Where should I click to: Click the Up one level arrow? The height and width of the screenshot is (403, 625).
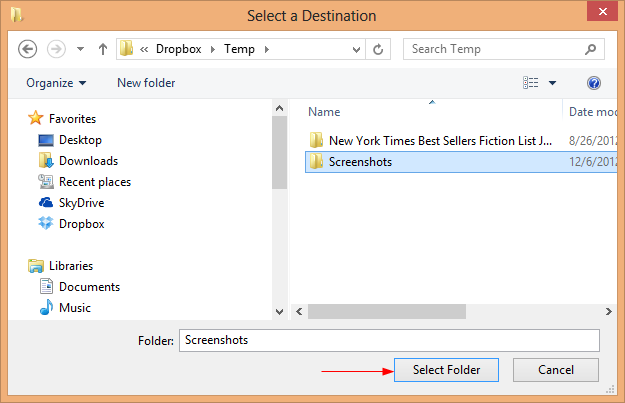click(x=103, y=49)
